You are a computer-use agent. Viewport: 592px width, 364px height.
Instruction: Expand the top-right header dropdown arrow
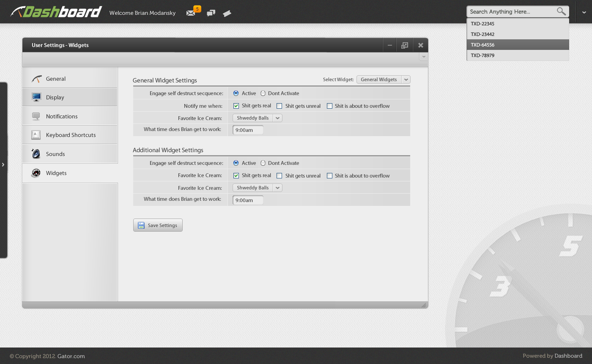pos(584,12)
